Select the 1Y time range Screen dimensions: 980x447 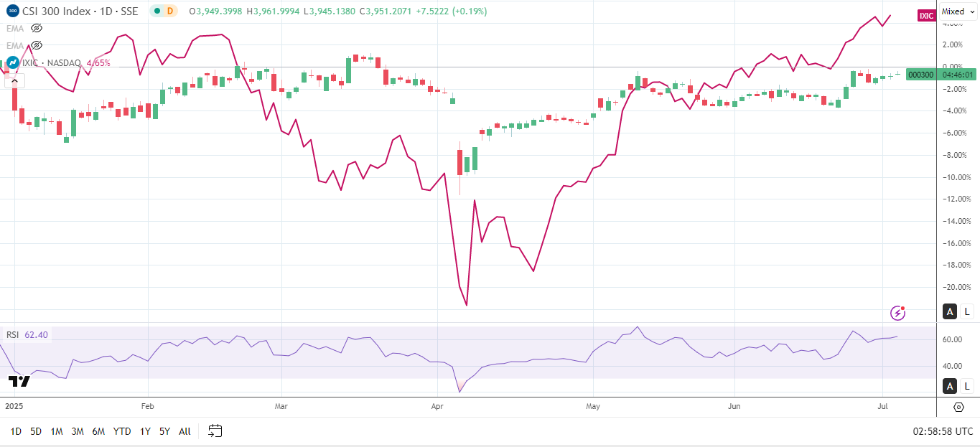(145, 431)
